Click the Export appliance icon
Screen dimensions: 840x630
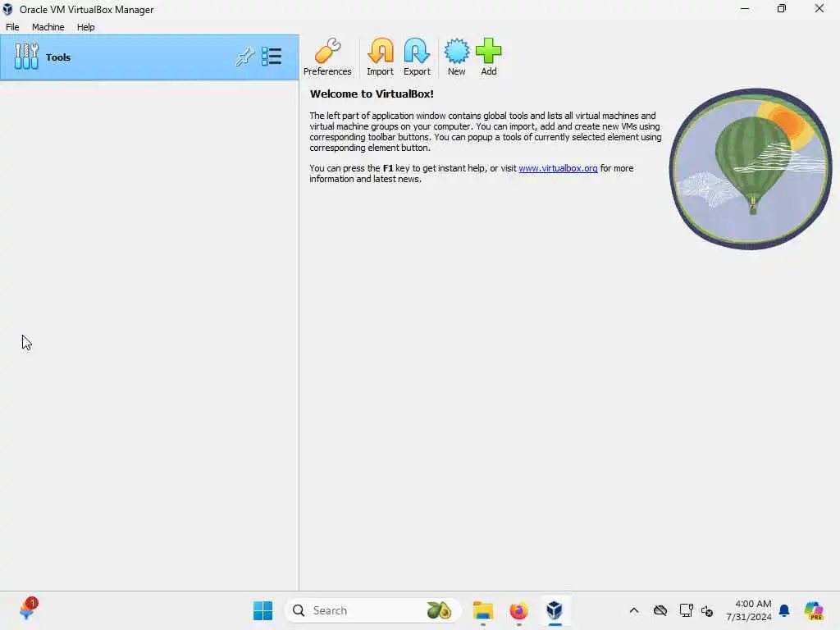417,57
